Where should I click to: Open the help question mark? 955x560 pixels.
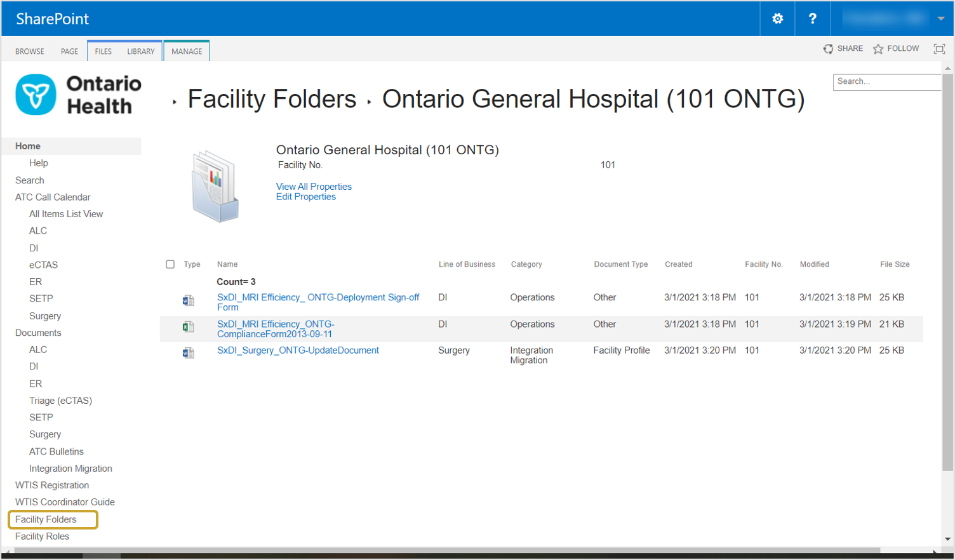click(x=812, y=19)
